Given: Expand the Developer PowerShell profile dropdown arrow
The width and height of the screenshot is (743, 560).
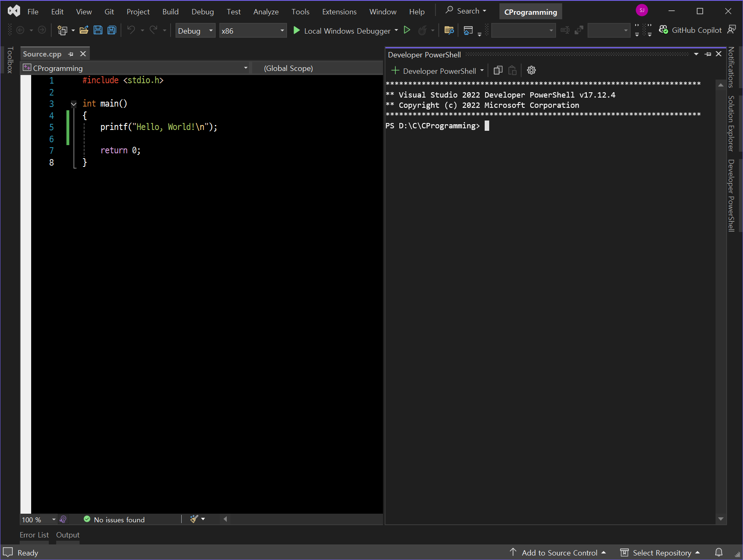Looking at the screenshot, I should [482, 71].
